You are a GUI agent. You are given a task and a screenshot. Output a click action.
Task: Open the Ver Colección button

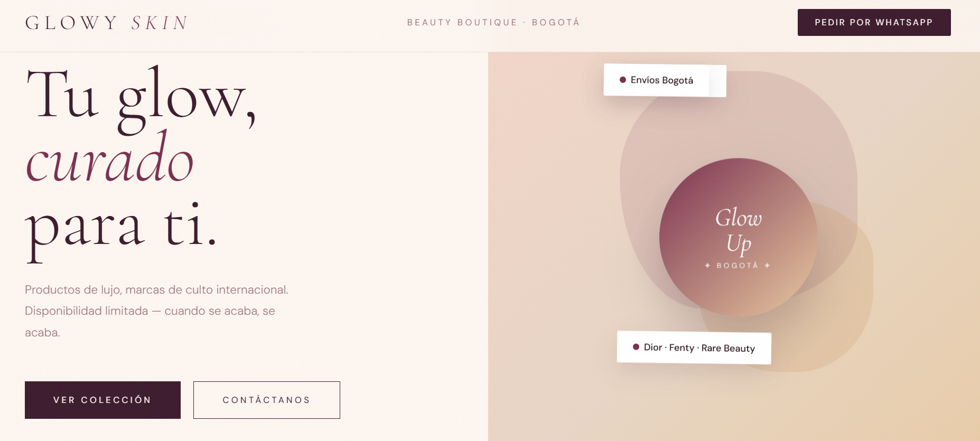tap(102, 400)
